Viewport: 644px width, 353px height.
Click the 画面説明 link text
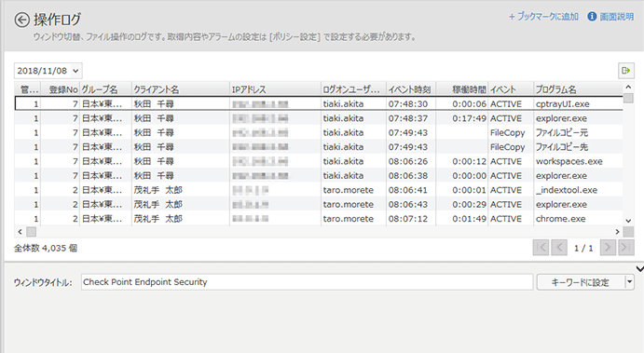pos(616,17)
